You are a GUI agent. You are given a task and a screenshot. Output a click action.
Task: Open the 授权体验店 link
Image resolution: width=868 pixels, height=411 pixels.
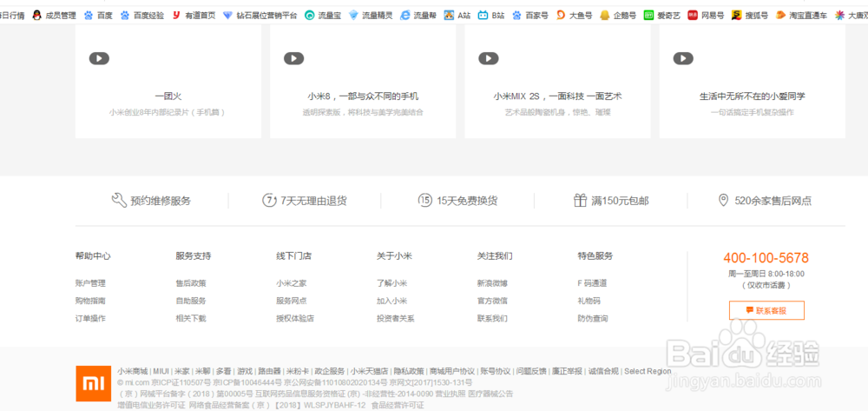[295, 319]
